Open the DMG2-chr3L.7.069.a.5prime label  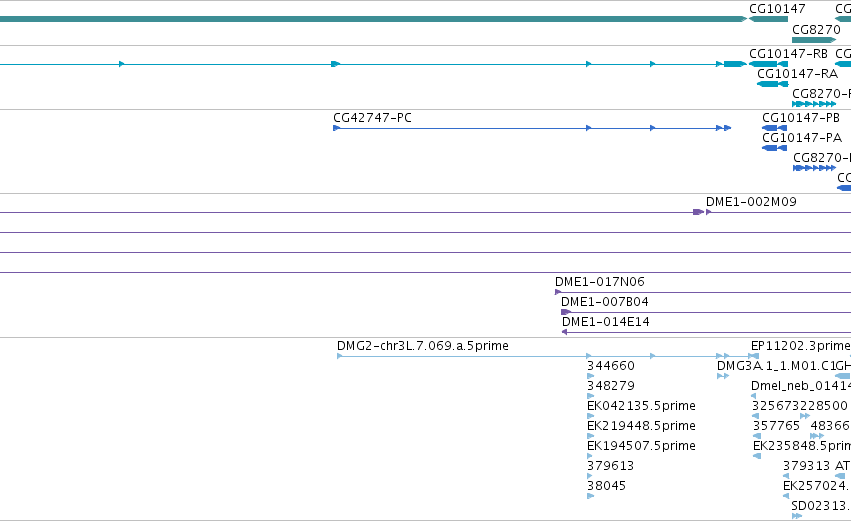coord(423,346)
